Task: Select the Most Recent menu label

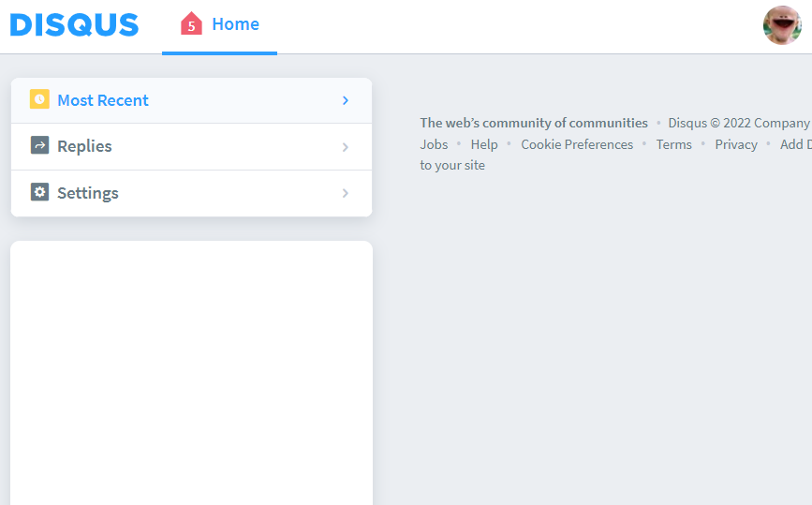Action: point(103,100)
